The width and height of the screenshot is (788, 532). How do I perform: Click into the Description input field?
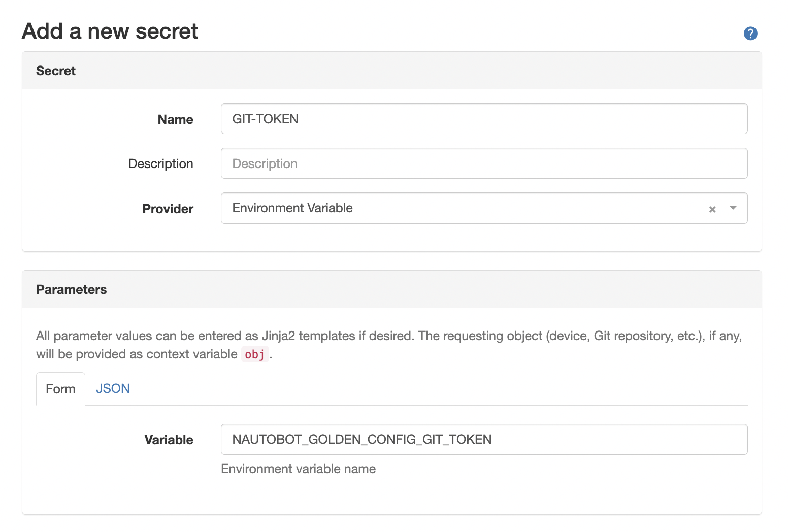coord(484,163)
